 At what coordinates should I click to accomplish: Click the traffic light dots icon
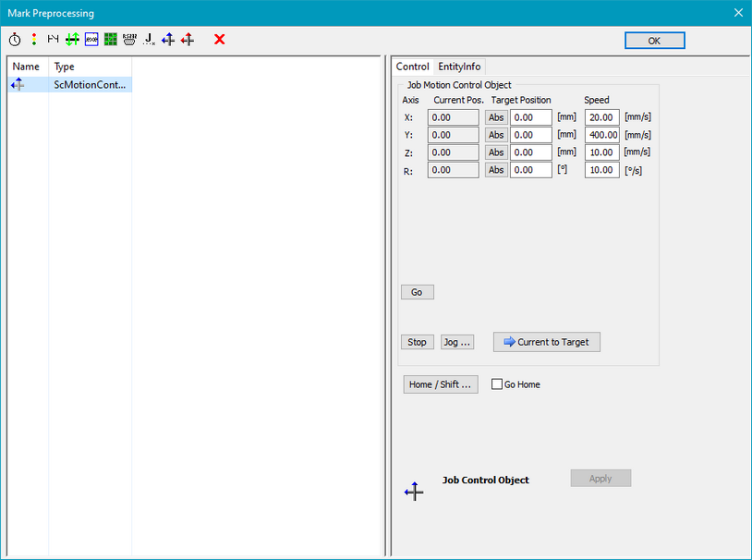34,40
